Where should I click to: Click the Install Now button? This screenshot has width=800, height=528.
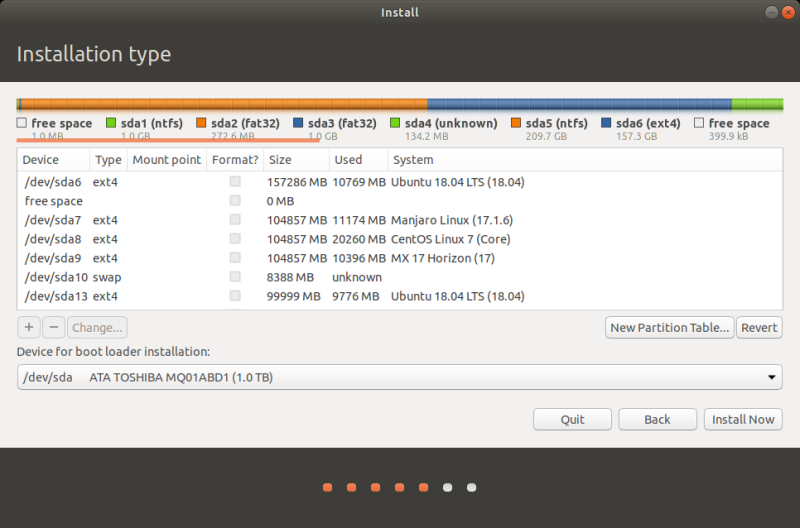(743, 419)
